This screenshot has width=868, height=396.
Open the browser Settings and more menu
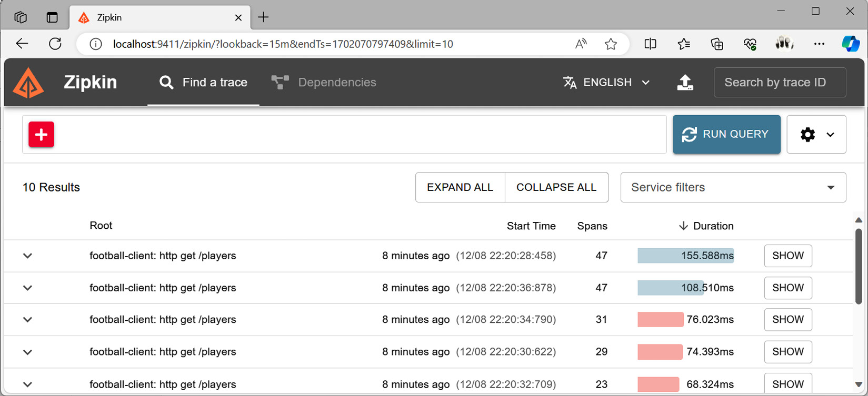819,44
